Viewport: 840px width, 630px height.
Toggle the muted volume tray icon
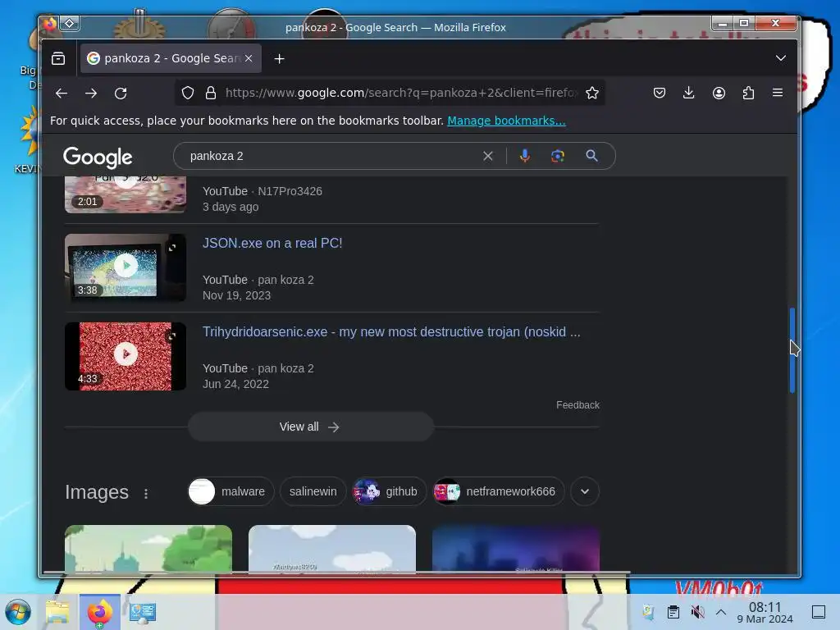click(697, 612)
